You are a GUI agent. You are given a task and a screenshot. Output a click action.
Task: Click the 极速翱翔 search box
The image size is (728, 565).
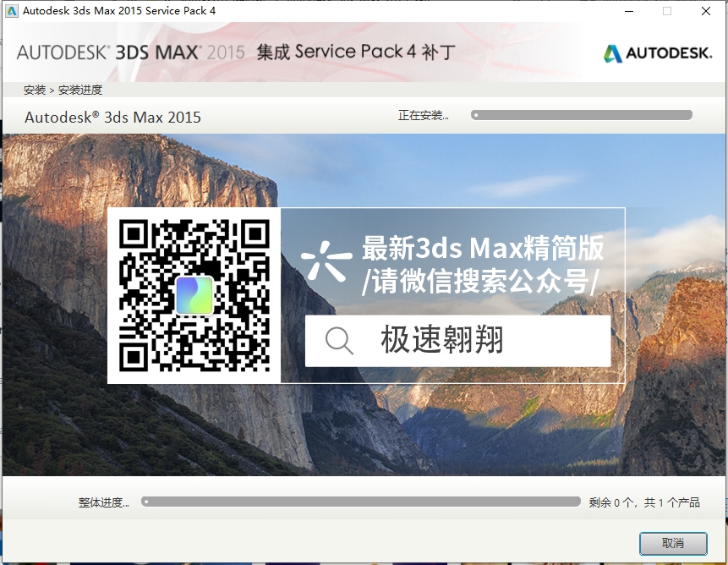[x=457, y=341]
